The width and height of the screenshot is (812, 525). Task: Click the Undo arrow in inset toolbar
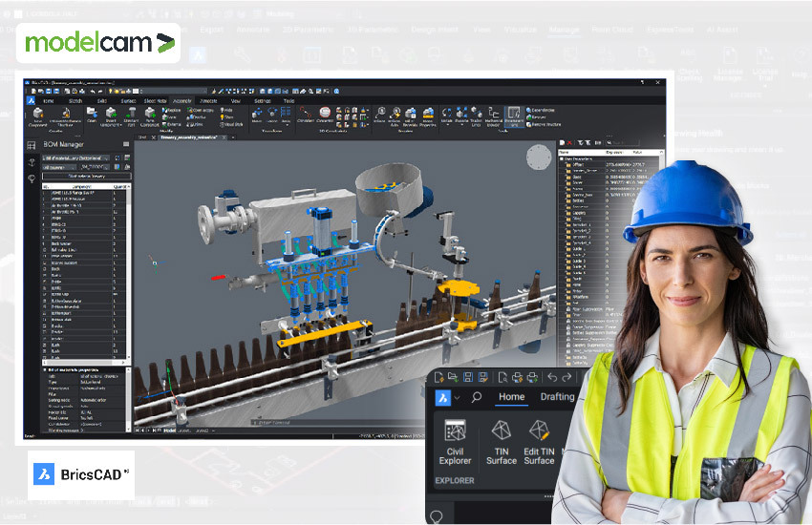click(552, 377)
